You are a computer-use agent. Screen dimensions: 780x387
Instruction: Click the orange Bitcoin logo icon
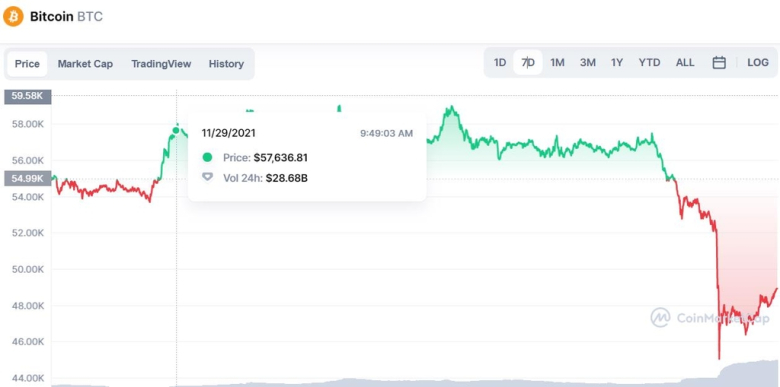tap(13, 16)
